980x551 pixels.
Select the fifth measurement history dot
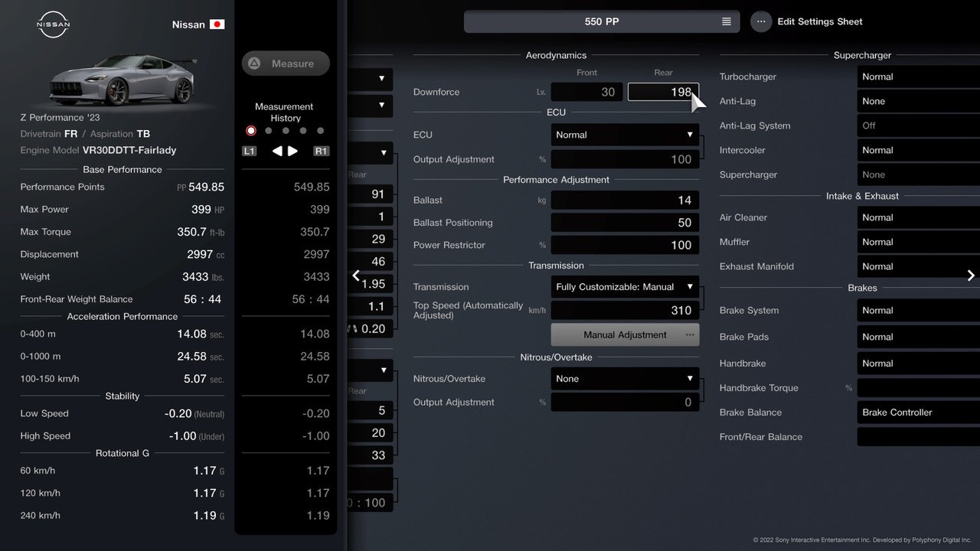pos(321,131)
